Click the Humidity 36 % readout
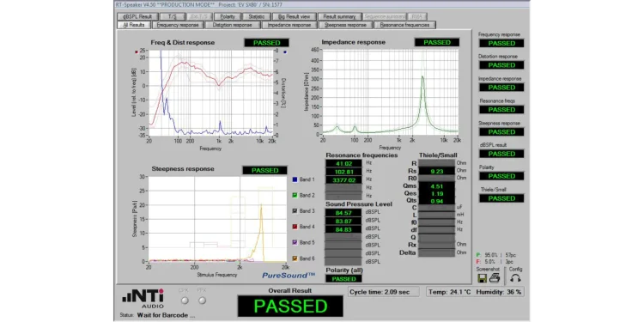The width and height of the screenshot is (644, 322). [x=499, y=292]
